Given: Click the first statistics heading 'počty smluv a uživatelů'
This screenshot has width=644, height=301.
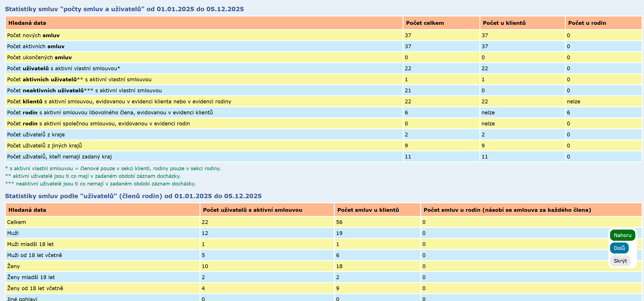Looking at the screenshot, I should pyautogui.click(x=124, y=9).
